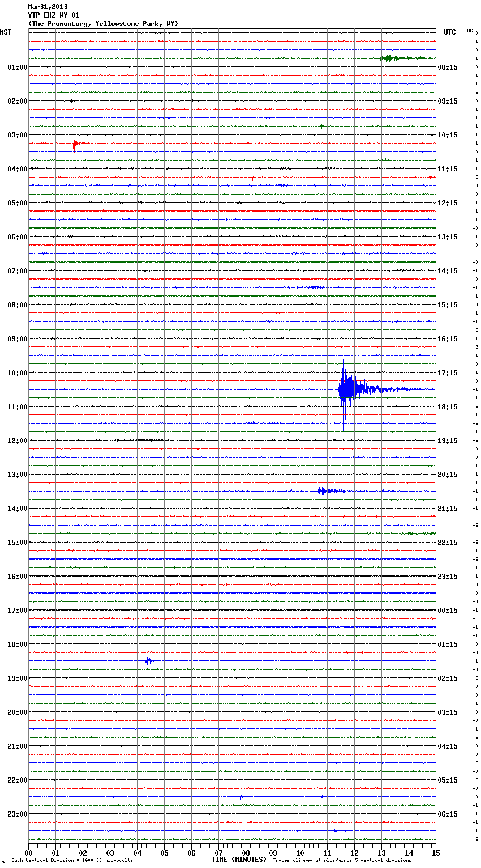
Task: Click the 14:00 MST time label
Action: pos(17,509)
